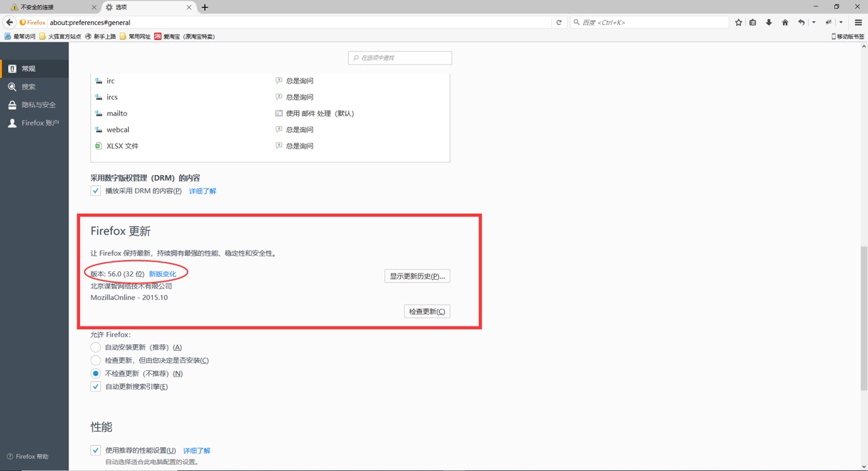
Task: Click the Firefox identity icon in address bar
Action: 33,22
